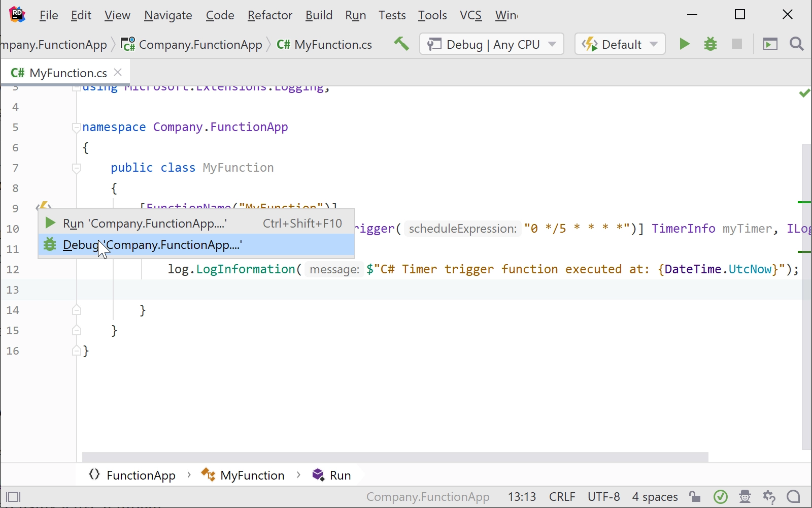Image resolution: width=812 pixels, height=508 pixels.
Task: Click fold end marker on line 15
Action: click(77, 330)
